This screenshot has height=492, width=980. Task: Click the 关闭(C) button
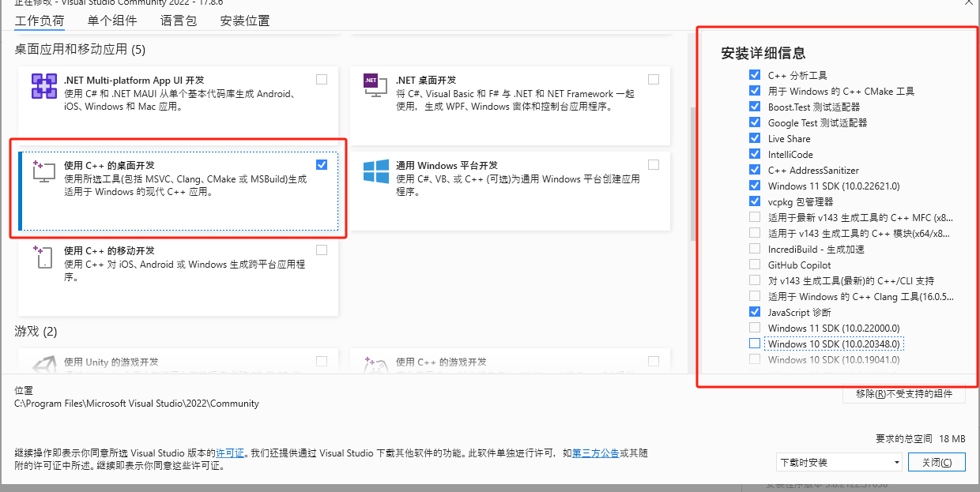(x=937, y=463)
